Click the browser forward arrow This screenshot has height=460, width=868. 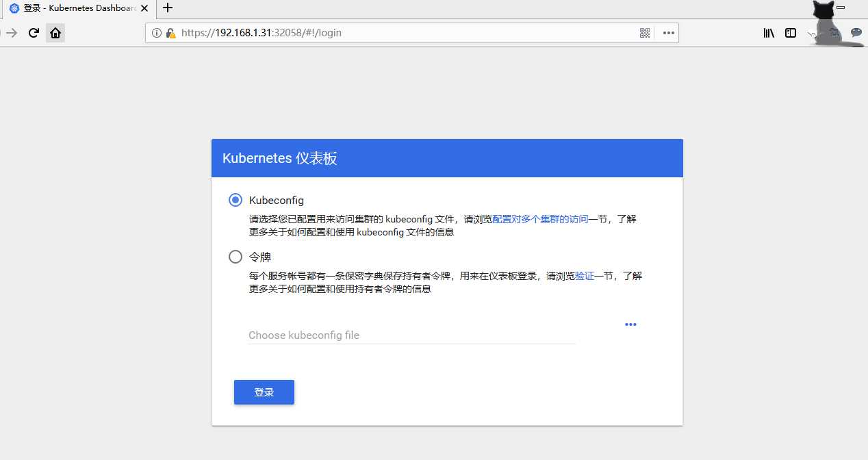pos(11,33)
